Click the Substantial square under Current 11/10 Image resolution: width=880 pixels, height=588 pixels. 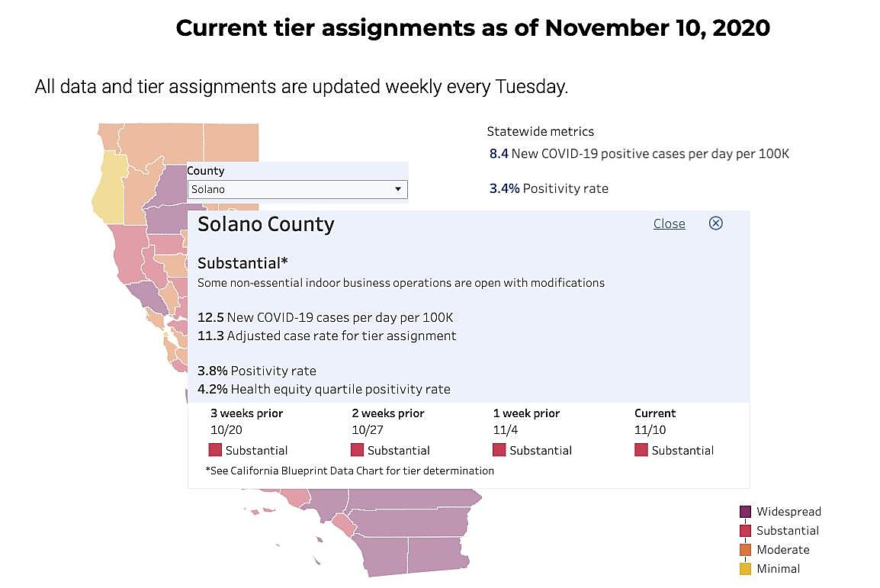pos(641,450)
